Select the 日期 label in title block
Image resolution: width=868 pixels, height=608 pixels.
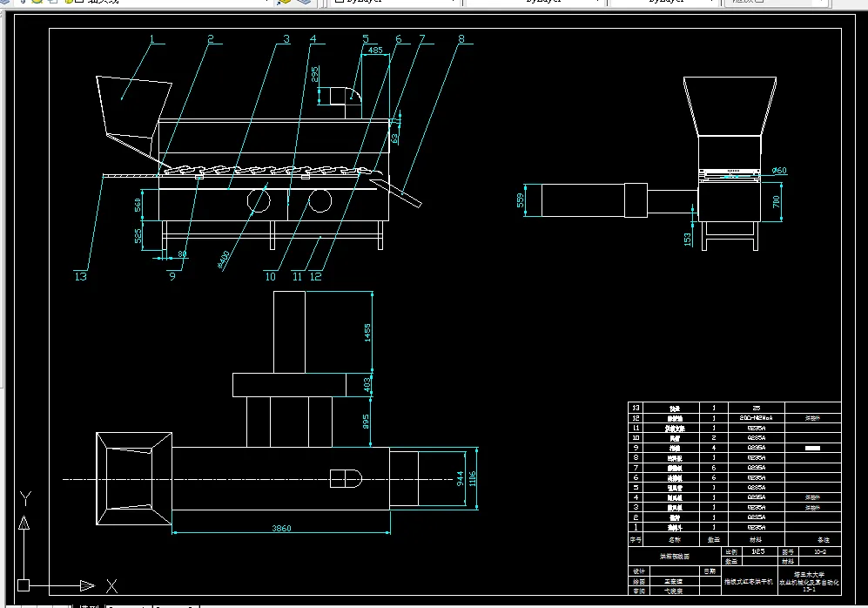click(710, 571)
